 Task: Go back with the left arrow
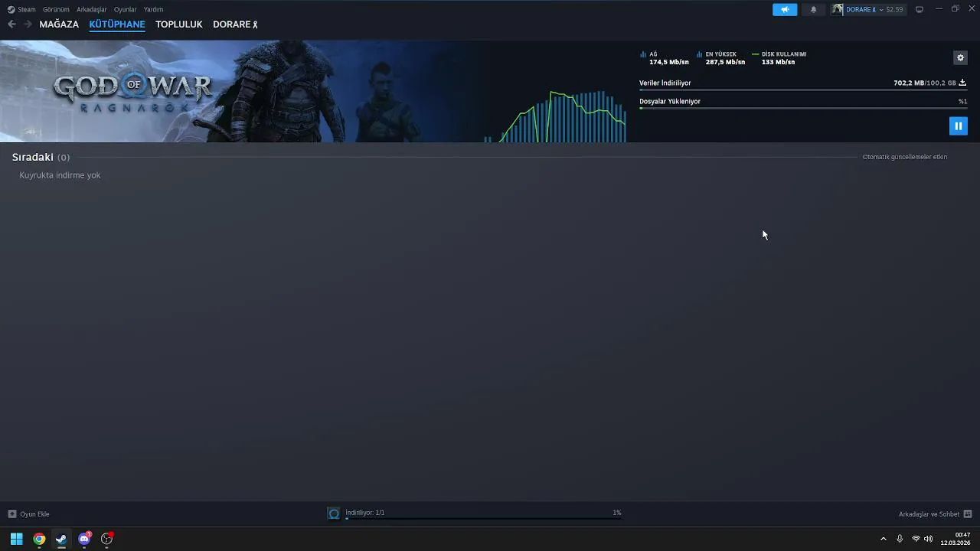tap(11, 24)
